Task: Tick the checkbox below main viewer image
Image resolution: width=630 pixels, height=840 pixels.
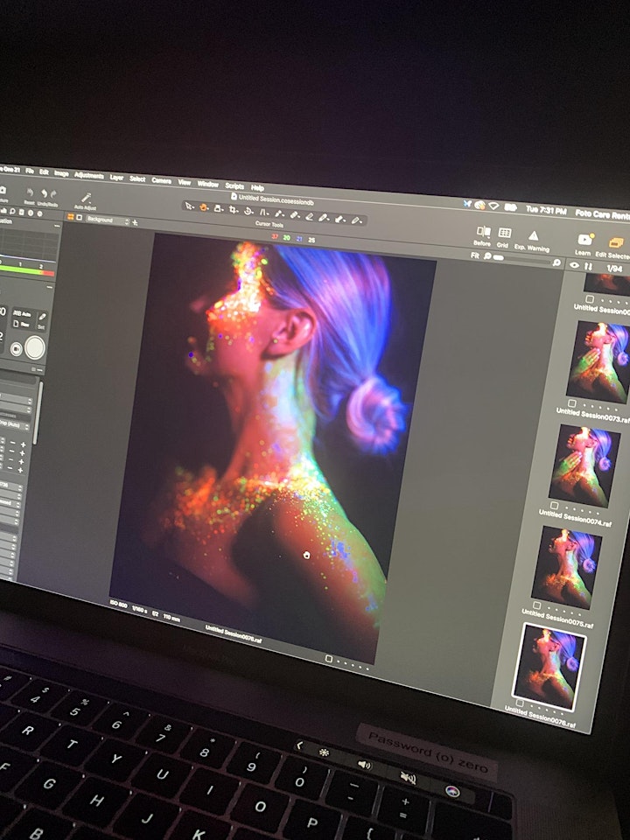Action: click(x=329, y=659)
